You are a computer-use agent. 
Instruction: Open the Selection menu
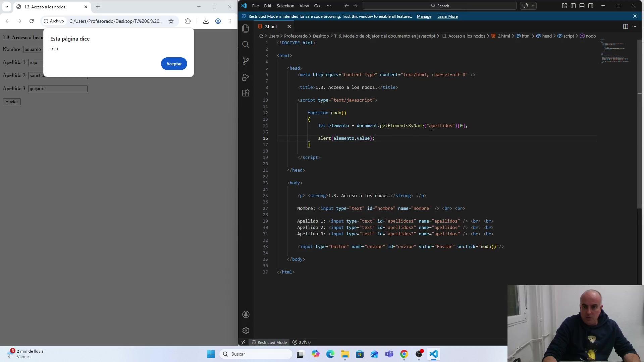coord(285,6)
